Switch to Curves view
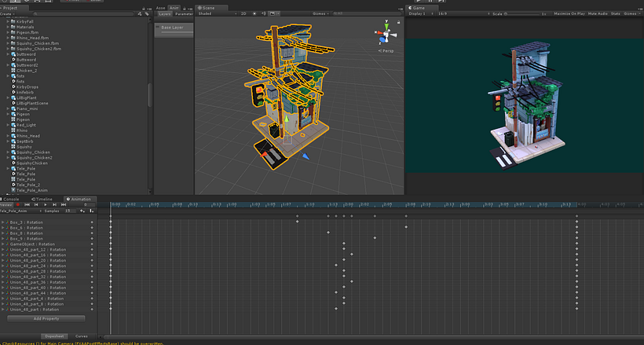The height and width of the screenshot is (345, 644). pyautogui.click(x=82, y=336)
